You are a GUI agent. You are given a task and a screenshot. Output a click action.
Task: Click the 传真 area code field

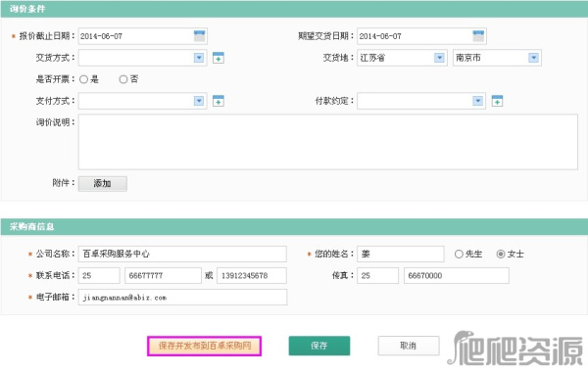pos(377,276)
